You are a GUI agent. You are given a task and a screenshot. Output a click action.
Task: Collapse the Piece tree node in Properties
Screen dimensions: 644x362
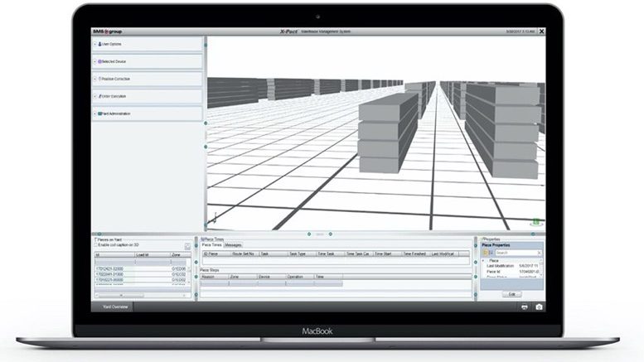click(x=483, y=260)
